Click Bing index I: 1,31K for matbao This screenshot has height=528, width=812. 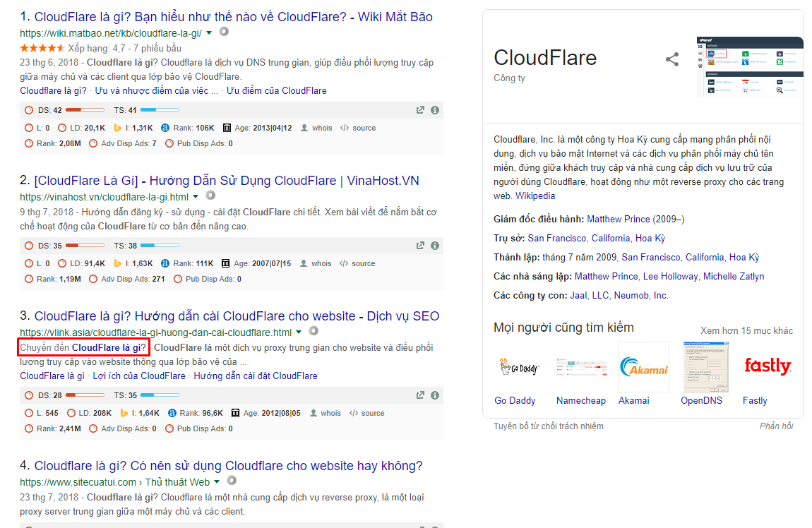[x=133, y=128]
